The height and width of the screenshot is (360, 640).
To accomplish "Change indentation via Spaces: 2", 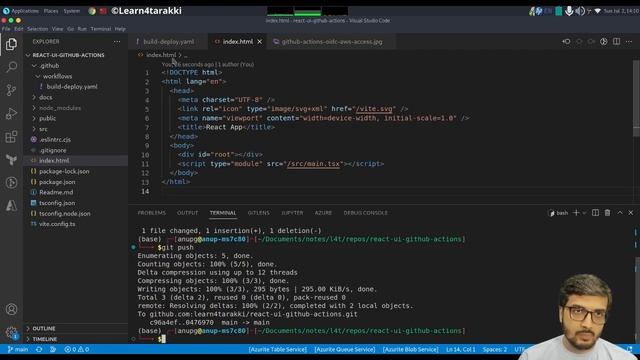I will (x=495, y=349).
